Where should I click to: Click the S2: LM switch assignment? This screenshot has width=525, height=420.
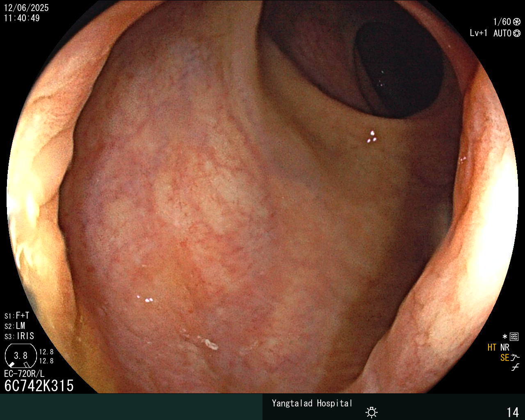pyautogui.click(x=15, y=326)
